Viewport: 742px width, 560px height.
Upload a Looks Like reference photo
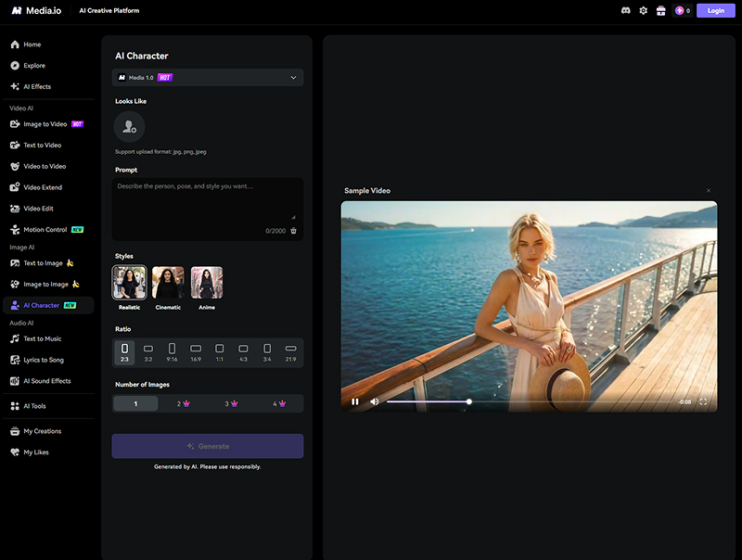[x=130, y=127]
